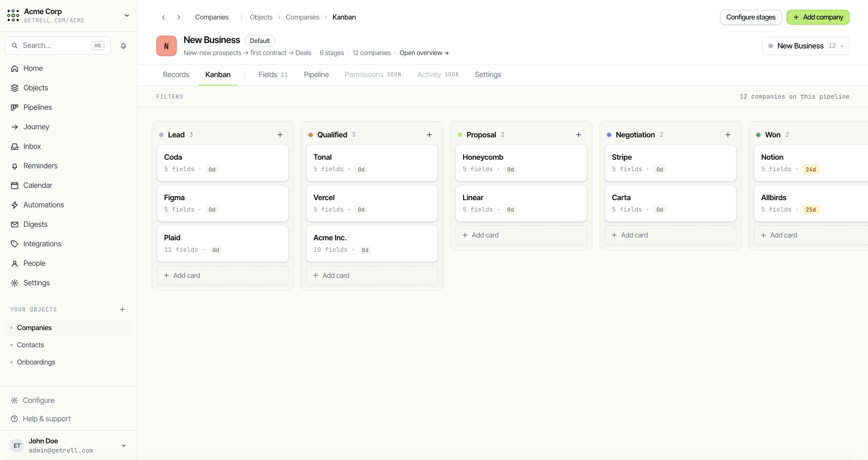Add a card via Qualified column plus
The image size is (868, 460).
[429, 135]
